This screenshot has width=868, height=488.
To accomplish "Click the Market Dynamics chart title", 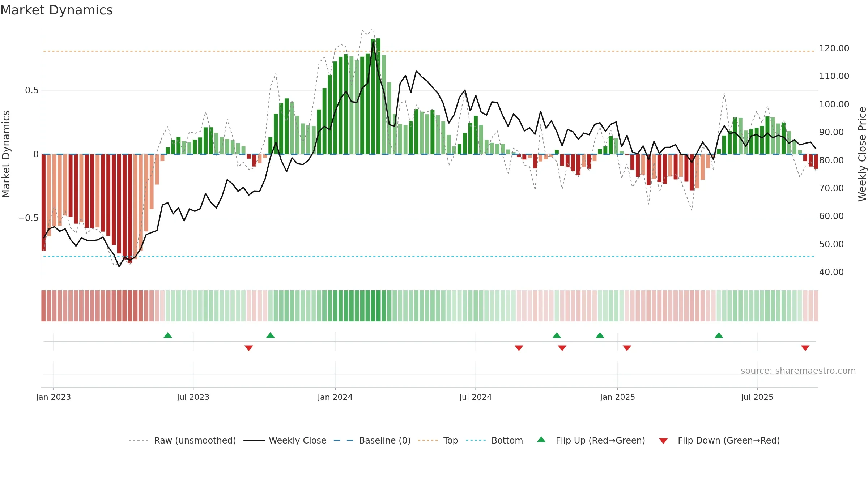I will [56, 10].
